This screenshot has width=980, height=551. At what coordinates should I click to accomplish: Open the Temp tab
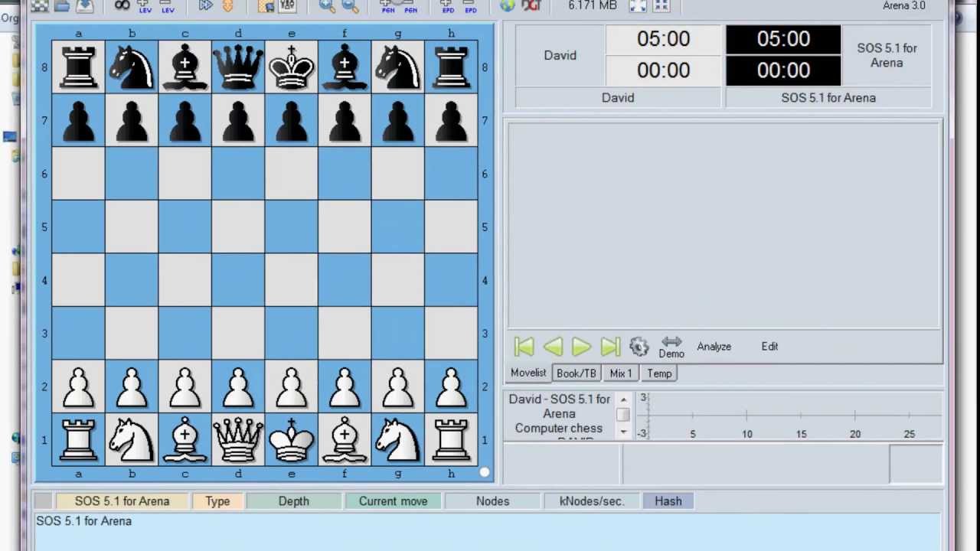(x=659, y=373)
